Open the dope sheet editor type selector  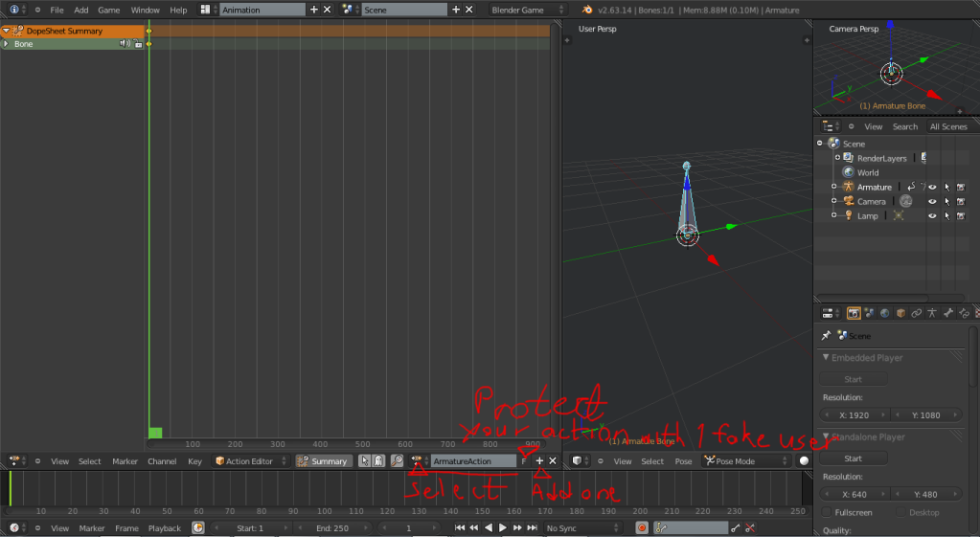[x=17, y=460]
